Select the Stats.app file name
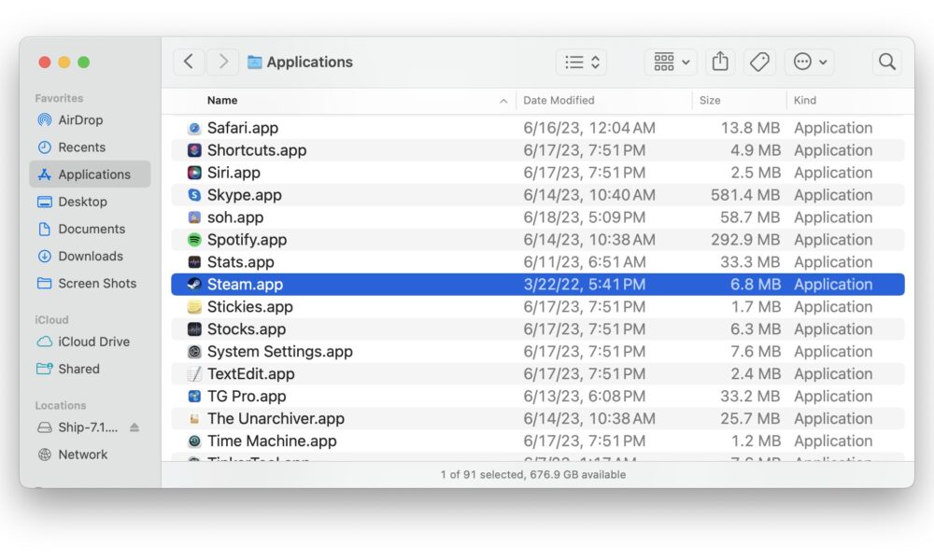The image size is (934, 560). [x=241, y=262]
